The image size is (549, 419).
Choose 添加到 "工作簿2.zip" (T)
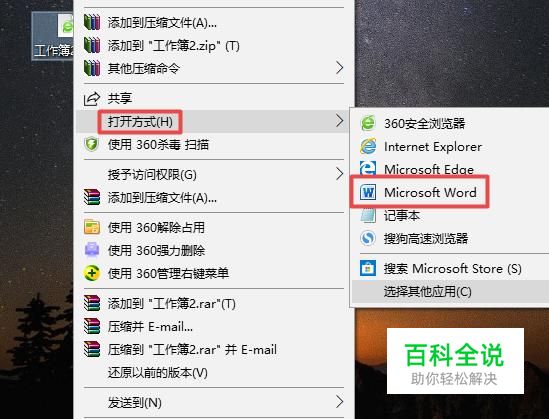[214, 46]
